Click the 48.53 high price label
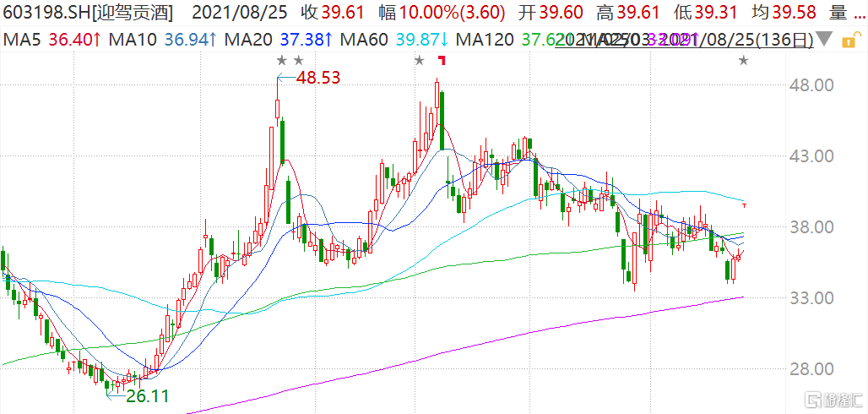The image size is (868, 414). (x=317, y=77)
